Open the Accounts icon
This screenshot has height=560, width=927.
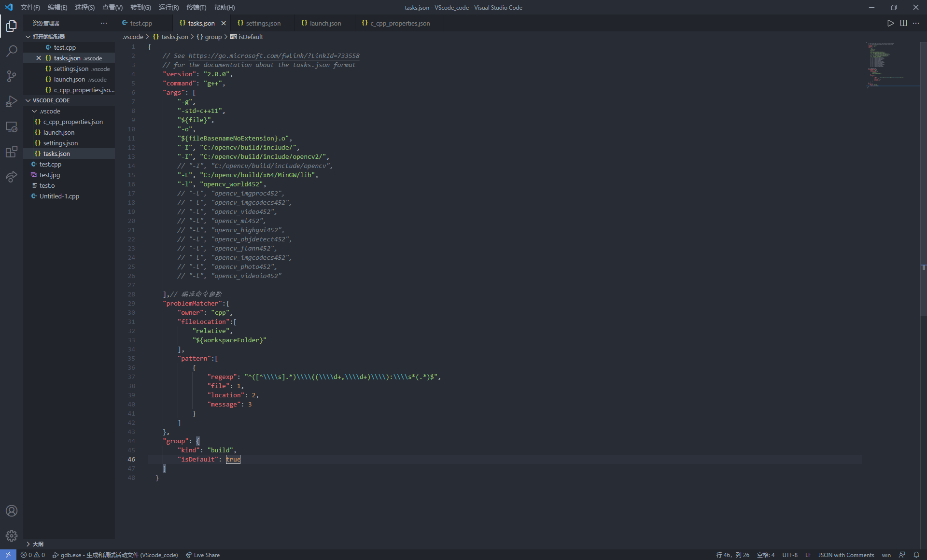tap(12, 511)
